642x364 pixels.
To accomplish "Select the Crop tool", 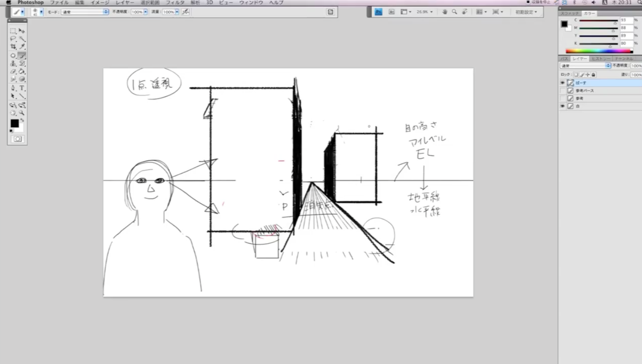I will click(13, 47).
